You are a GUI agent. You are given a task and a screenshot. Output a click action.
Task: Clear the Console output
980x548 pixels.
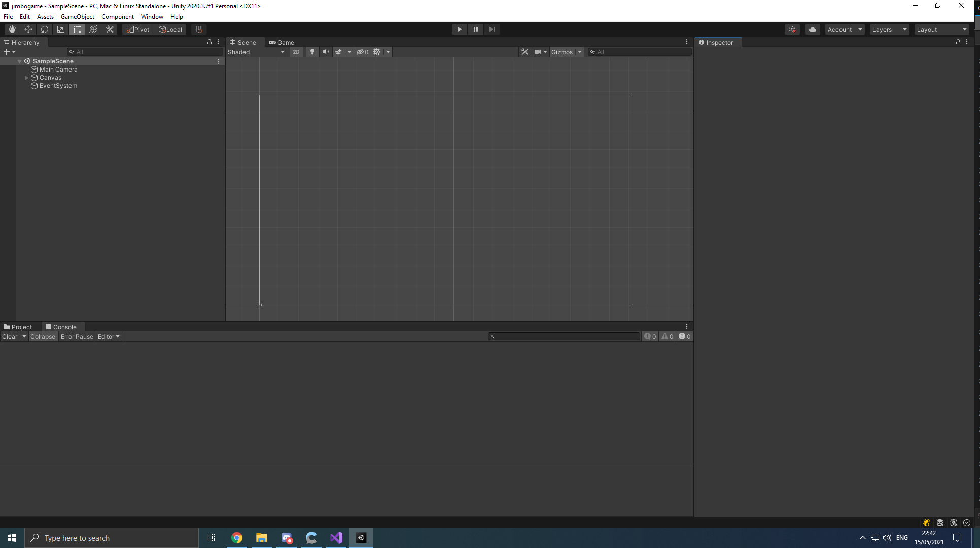pos(9,336)
